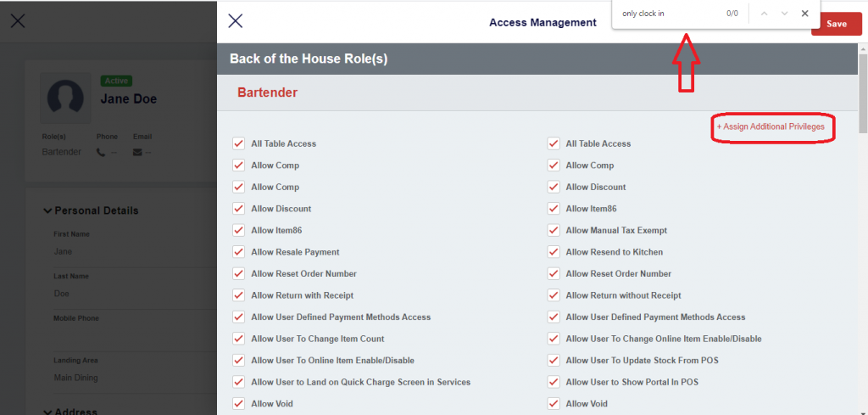The width and height of the screenshot is (868, 415).
Task: Click the 0/0 match count in find bar
Action: tap(732, 14)
